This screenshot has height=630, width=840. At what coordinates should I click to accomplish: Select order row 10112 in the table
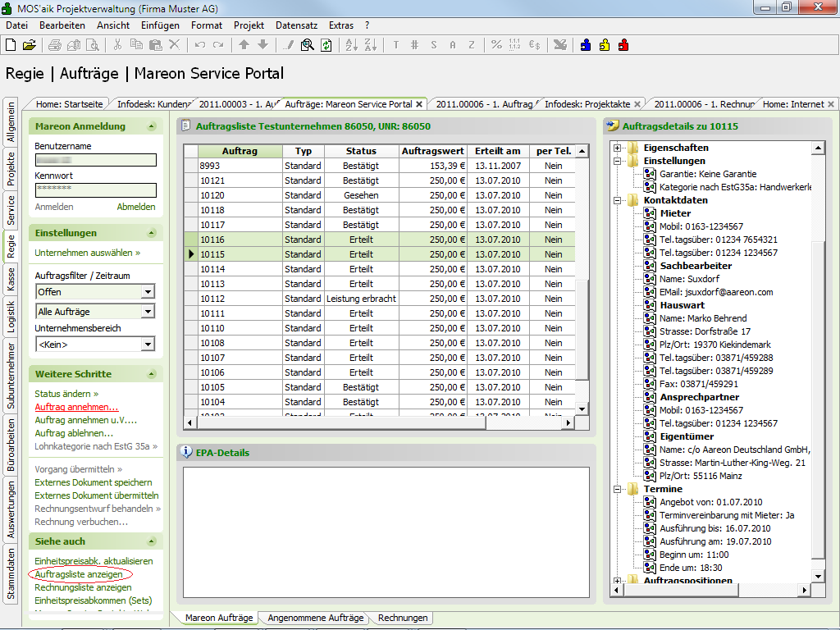[380, 299]
